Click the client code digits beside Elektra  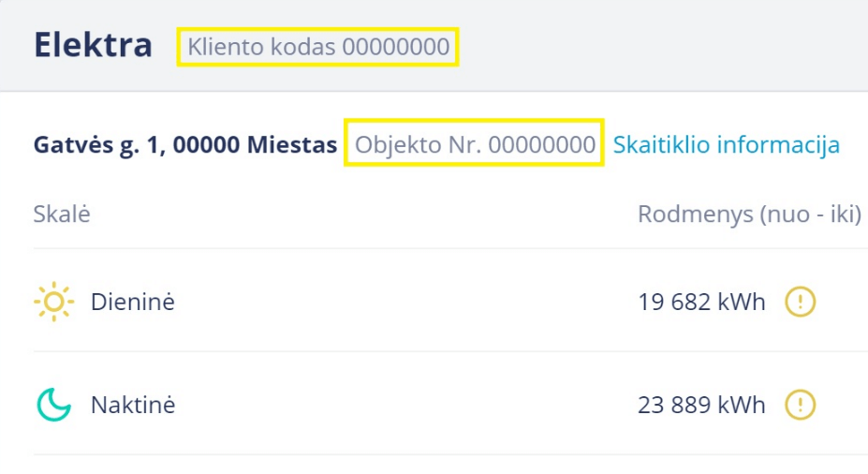coord(395,47)
